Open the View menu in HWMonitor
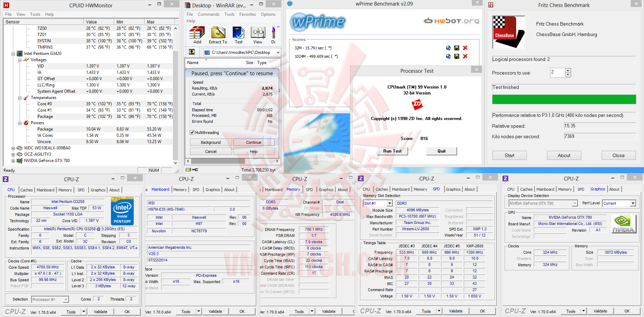 [x=21, y=14]
